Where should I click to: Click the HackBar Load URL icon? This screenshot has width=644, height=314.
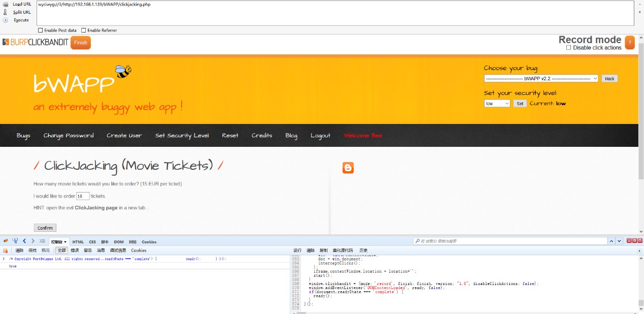pyautogui.click(x=6, y=4)
